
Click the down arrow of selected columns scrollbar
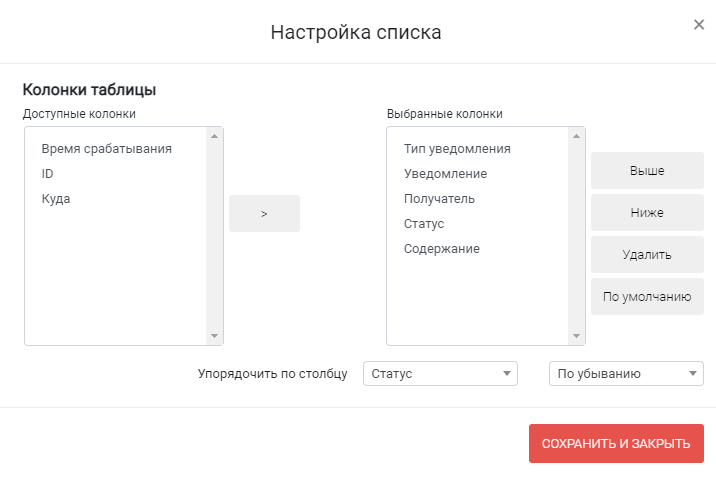click(576, 336)
